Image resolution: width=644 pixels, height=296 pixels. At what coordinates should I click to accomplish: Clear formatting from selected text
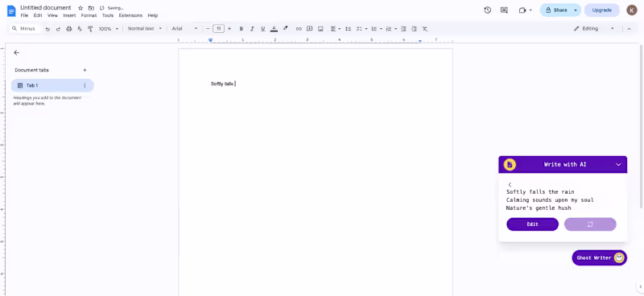pyautogui.click(x=425, y=29)
